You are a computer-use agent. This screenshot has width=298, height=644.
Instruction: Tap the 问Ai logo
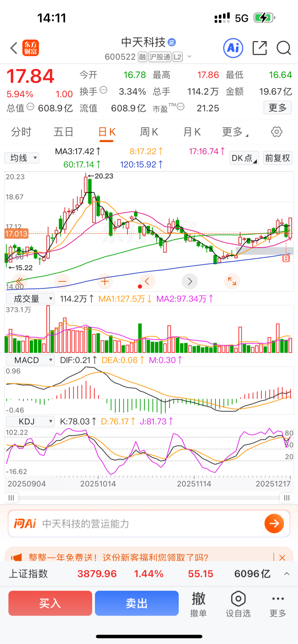point(25,524)
